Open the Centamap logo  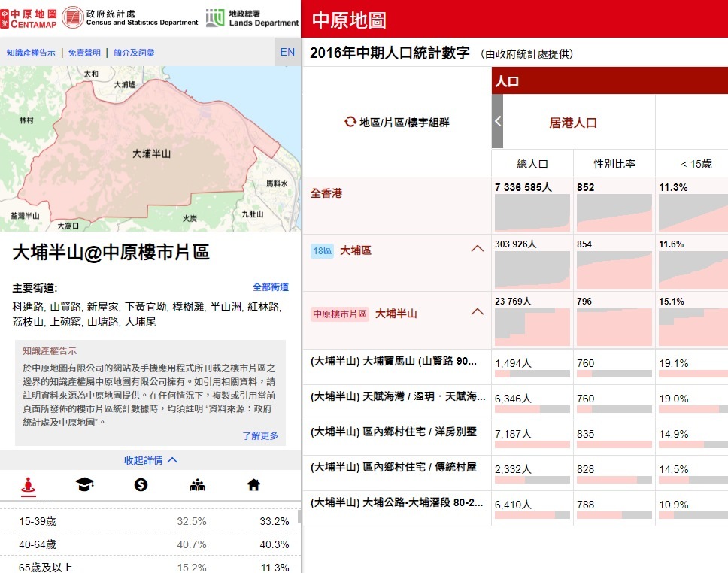(x=29, y=19)
